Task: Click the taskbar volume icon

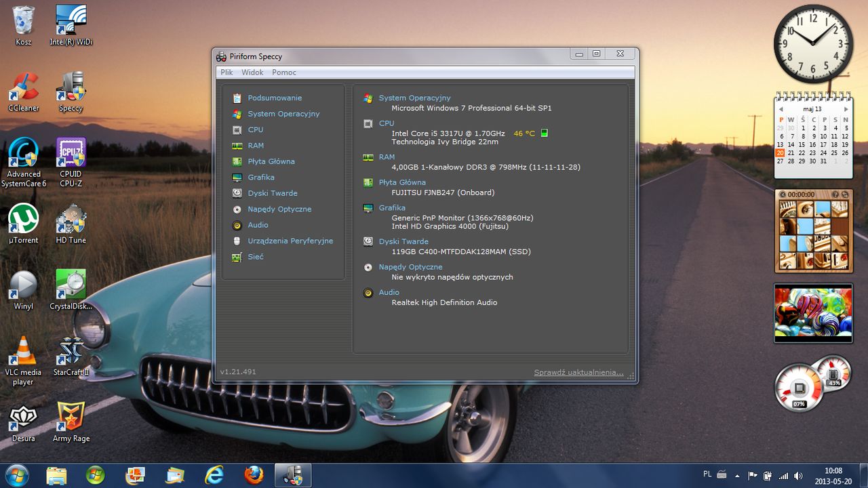Action: pos(798,476)
